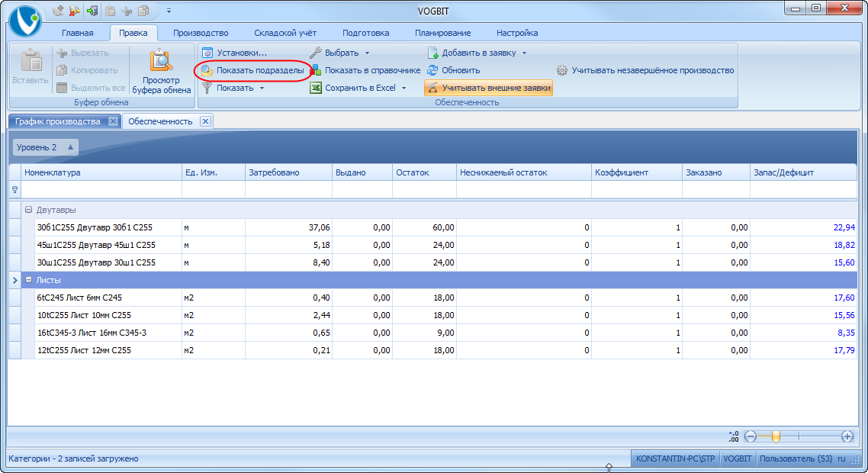Open Сохранить в Excel dropdown
Screen dimensions: 868x473
click(404, 88)
